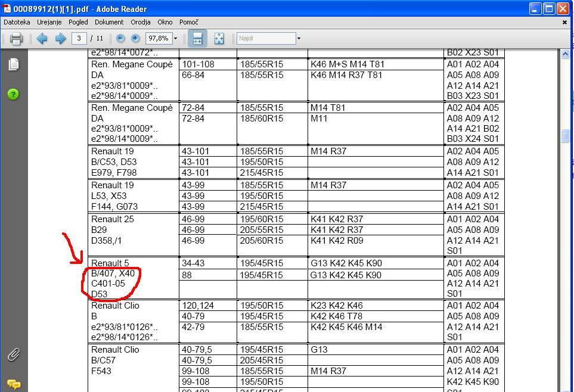The image size is (574, 392).
Task: Click 'Renault 5' model text
Action: pyautogui.click(x=110, y=263)
